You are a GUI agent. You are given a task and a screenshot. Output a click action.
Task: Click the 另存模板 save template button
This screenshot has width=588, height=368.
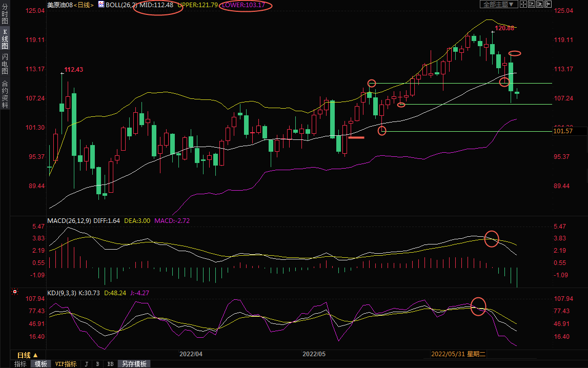[x=134, y=364]
